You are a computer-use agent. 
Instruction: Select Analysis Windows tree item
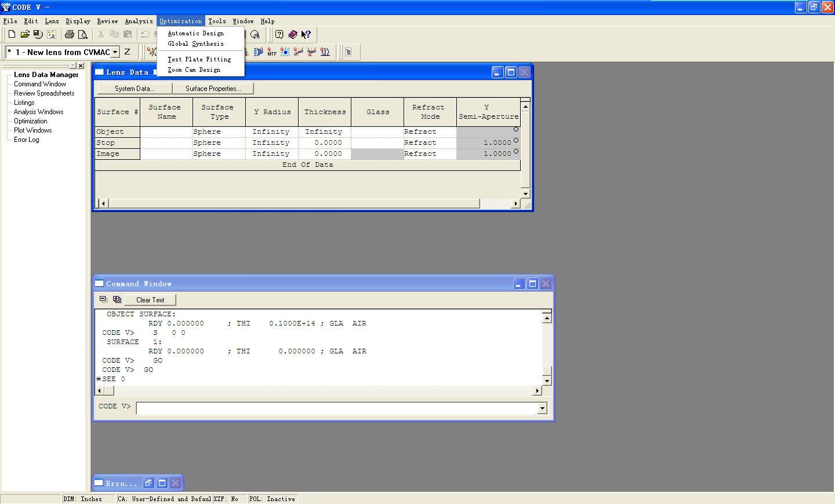point(39,112)
